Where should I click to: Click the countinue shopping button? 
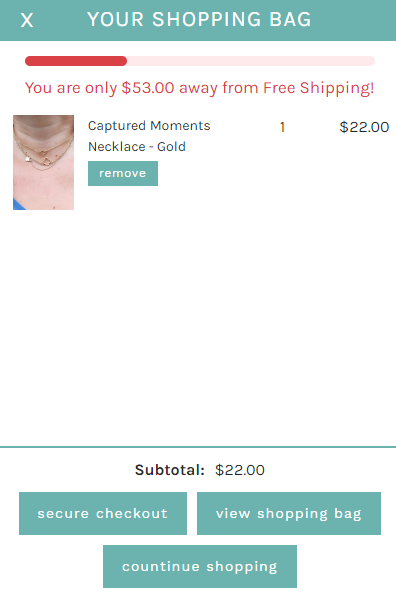pyautogui.click(x=200, y=566)
